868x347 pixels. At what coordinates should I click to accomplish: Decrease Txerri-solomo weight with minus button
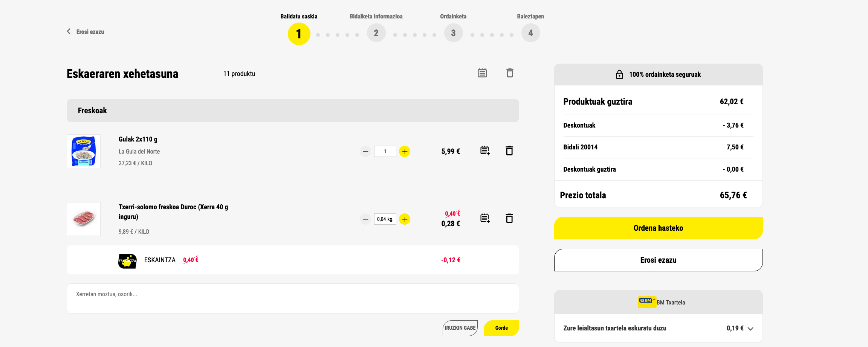[x=365, y=219]
